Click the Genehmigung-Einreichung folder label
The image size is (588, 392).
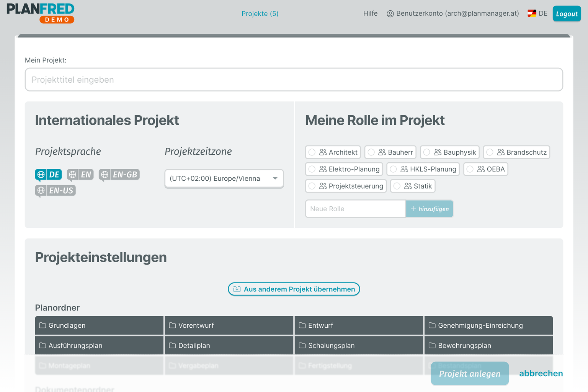(480, 325)
